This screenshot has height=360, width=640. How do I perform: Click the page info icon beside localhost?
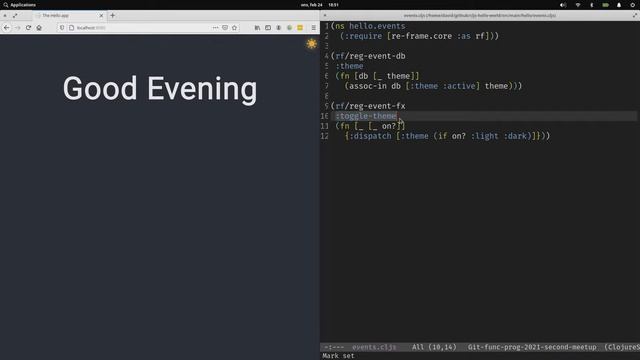pyautogui.click(x=71, y=28)
